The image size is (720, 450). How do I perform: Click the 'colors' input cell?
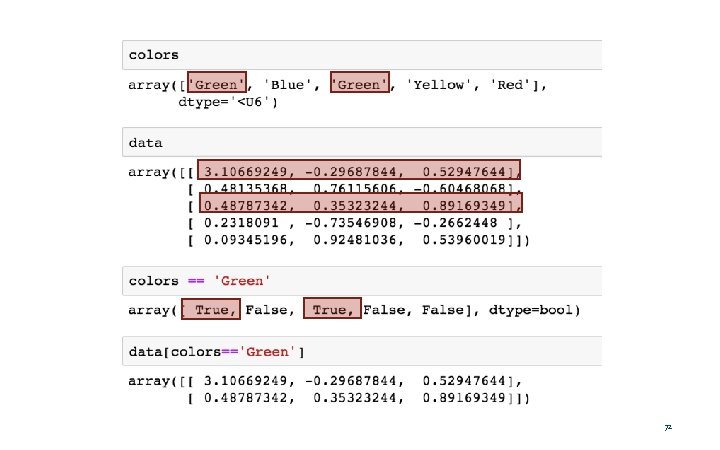point(362,55)
